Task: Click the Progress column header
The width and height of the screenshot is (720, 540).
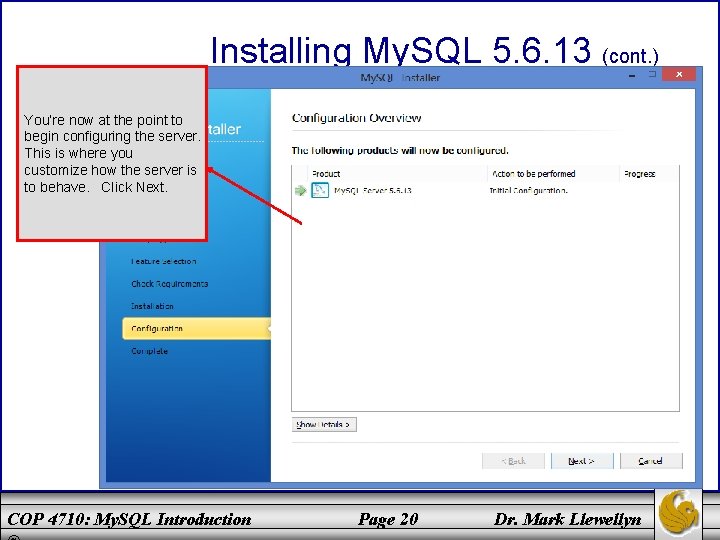Action: (639, 174)
